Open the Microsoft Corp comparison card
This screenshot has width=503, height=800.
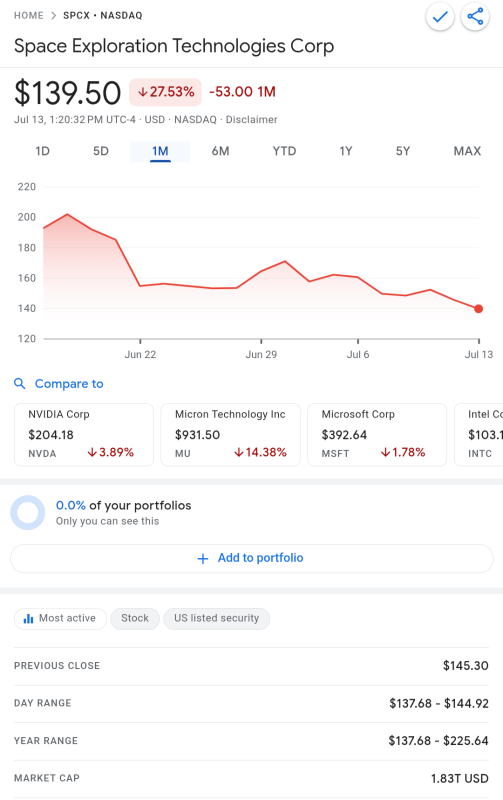[377, 435]
